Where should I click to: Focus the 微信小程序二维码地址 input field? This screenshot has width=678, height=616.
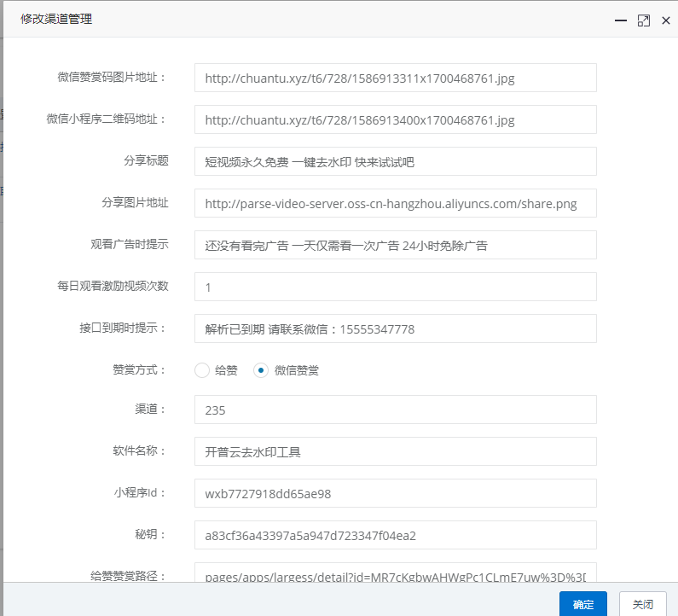coord(395,119)
